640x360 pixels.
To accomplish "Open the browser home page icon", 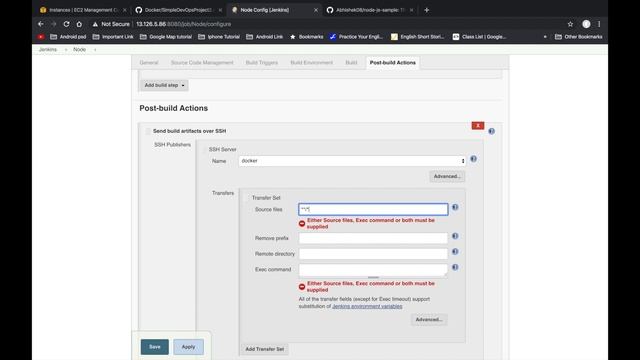I will pyautogui.click(x=79, y=24).
